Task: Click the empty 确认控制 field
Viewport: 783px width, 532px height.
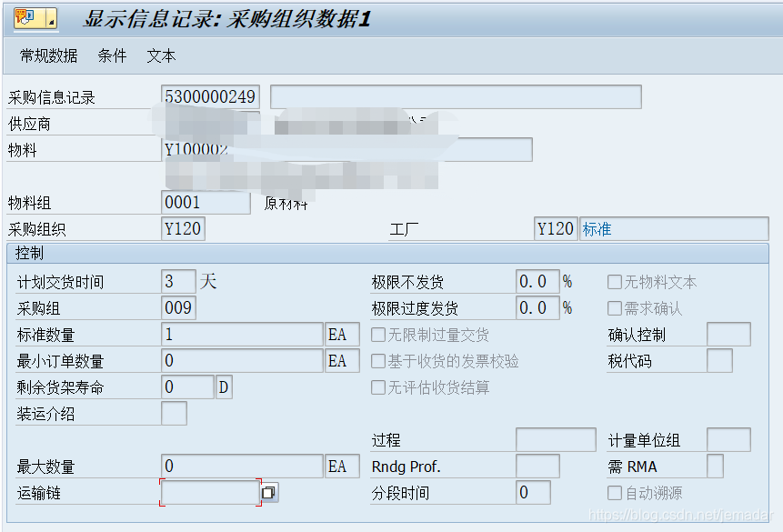Action: point(728,334)
